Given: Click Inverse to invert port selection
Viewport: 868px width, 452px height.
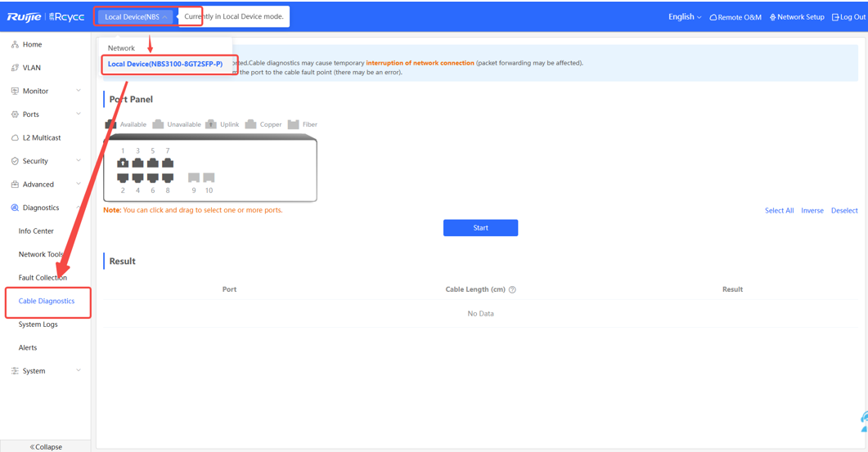Looking at the screenshot, I should click(812, 211).
